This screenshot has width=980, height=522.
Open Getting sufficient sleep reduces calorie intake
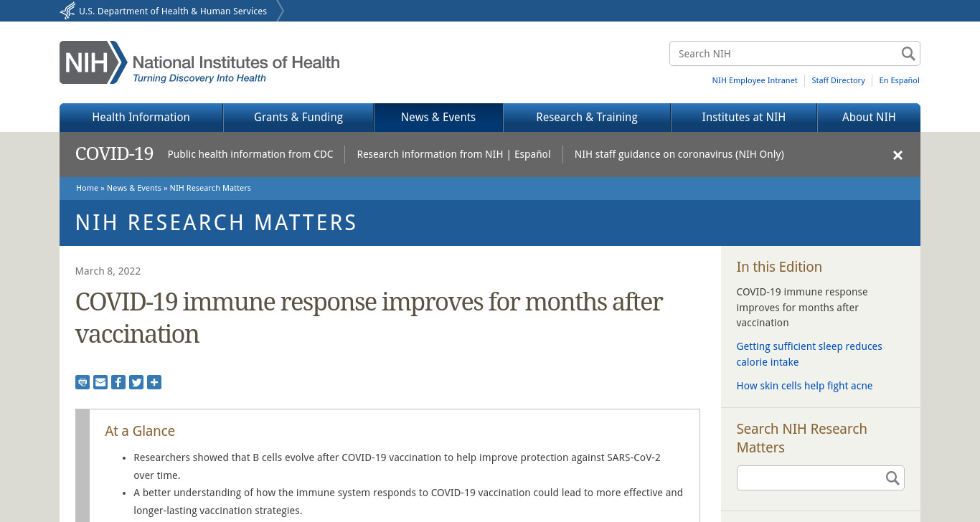[x=809, y=354]
